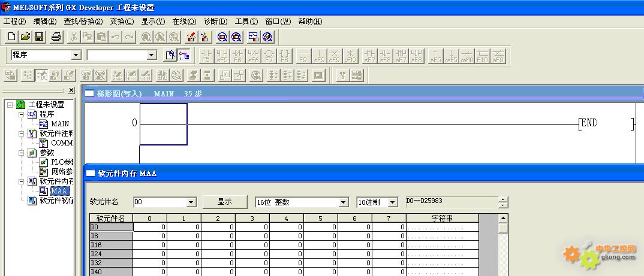Click the paste clipboard icon
The height and width of the screenshot is (276, 644).
pyautogui.click(x=102, y=37)
